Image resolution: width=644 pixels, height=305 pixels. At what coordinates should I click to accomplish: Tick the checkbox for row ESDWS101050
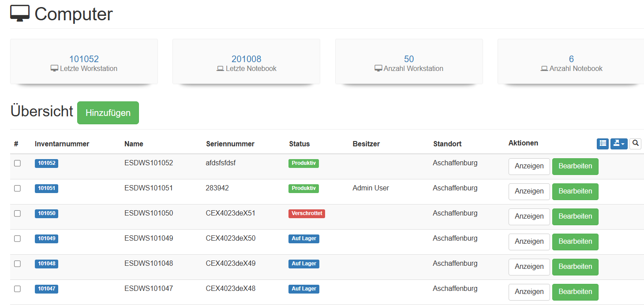[x=17, y=213]
